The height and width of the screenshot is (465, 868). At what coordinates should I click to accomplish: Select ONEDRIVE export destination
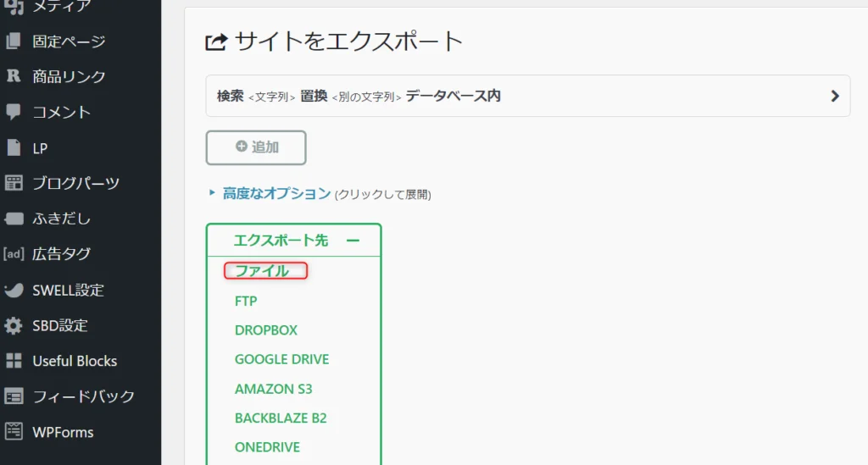coord(267,446)
